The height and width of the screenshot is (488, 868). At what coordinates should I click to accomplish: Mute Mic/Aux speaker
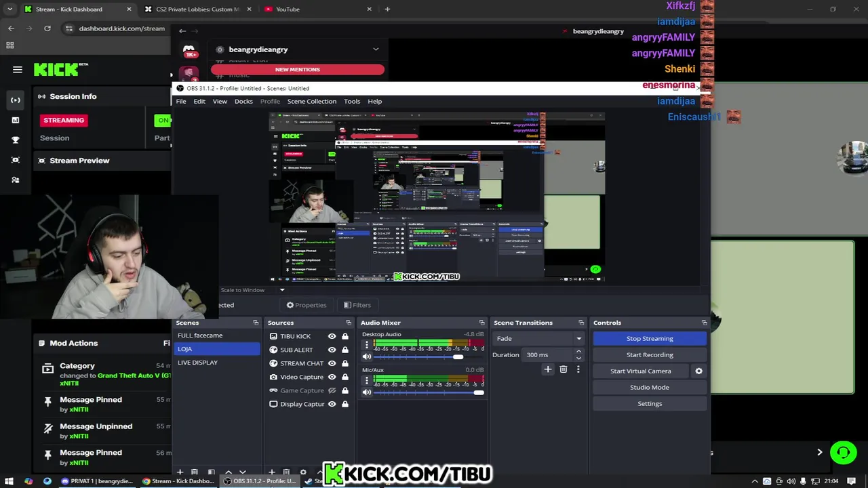[367, 392]
